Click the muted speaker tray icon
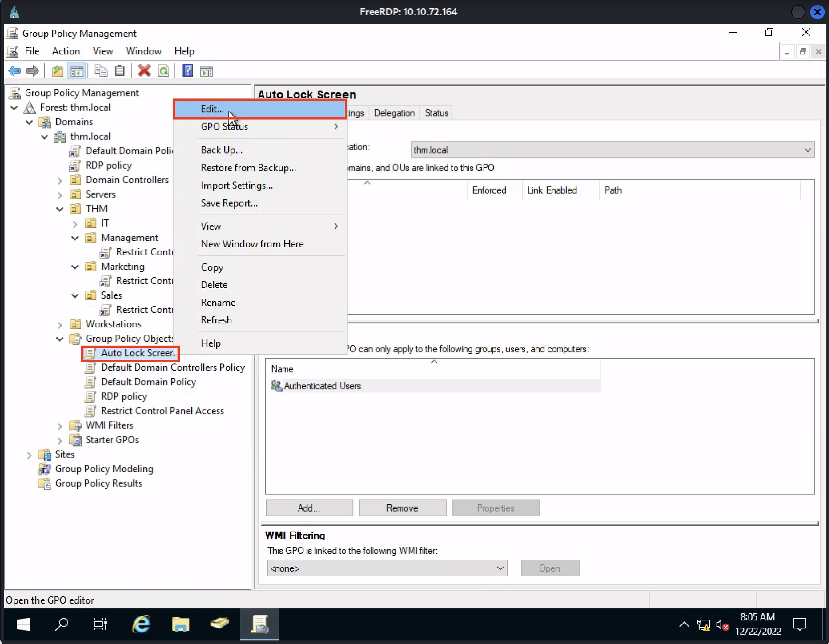829x644 pixels. [x=722, y=625]
